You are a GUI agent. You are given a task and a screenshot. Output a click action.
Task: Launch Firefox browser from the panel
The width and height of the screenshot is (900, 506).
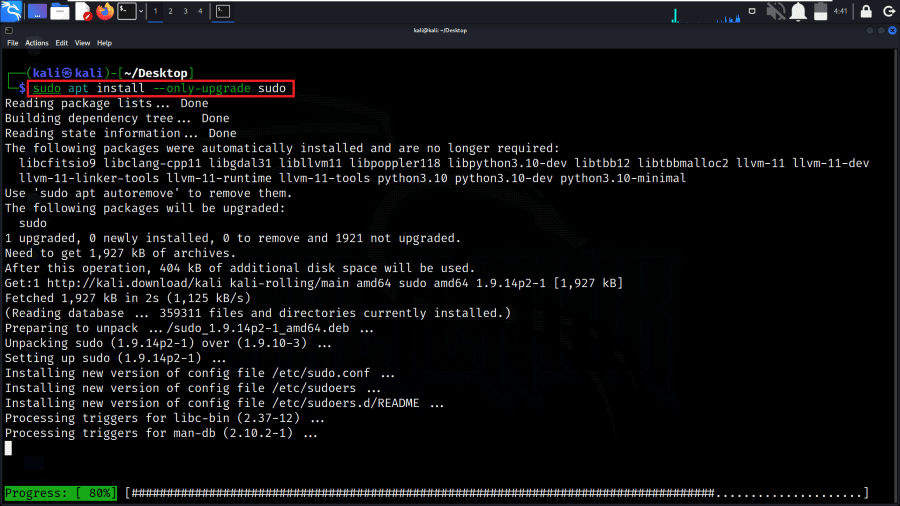[x=105, y=11]
